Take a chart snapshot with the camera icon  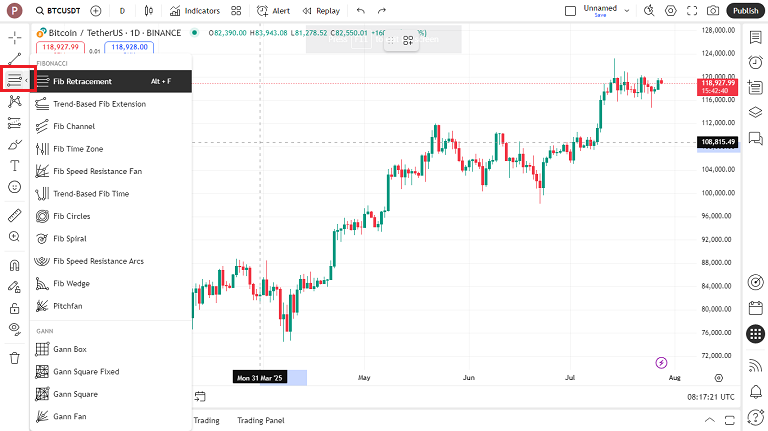713,11
